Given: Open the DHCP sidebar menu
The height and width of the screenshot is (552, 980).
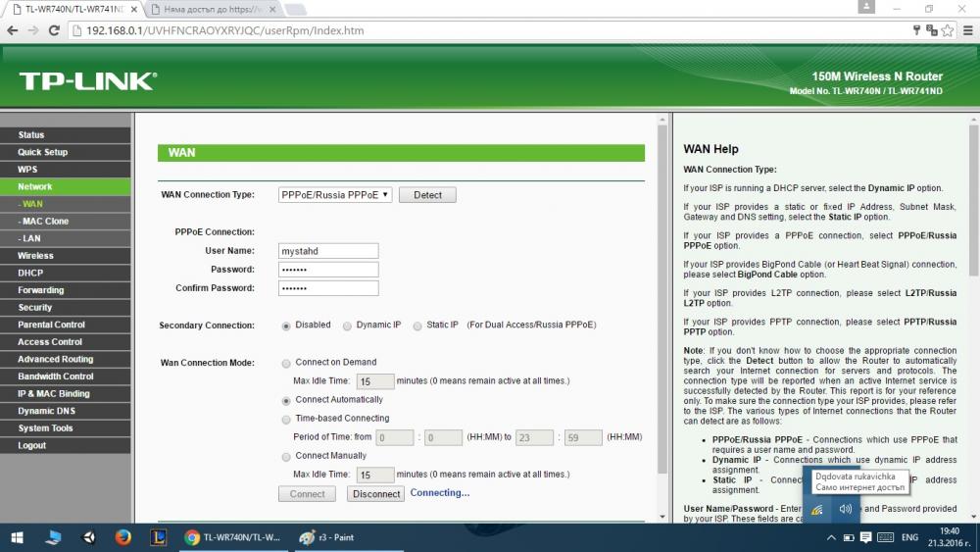Looking at the screenshot, I should coord(66,274).
